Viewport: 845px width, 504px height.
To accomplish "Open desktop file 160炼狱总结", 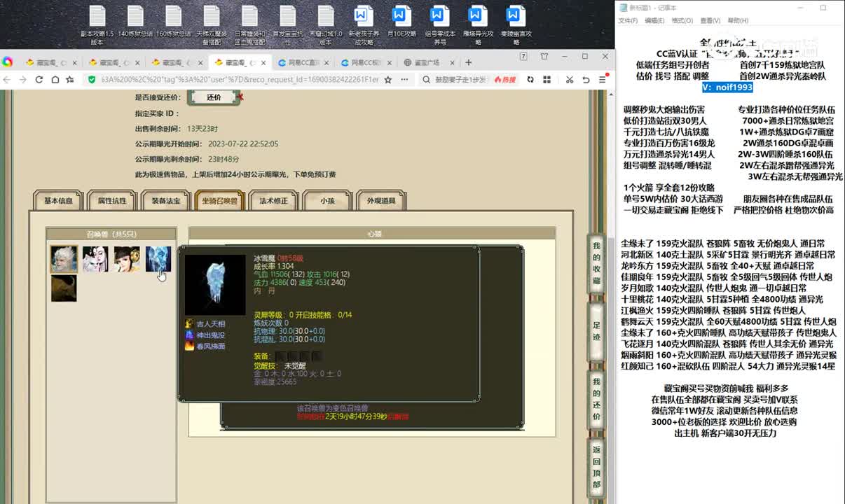I will 174,22.
